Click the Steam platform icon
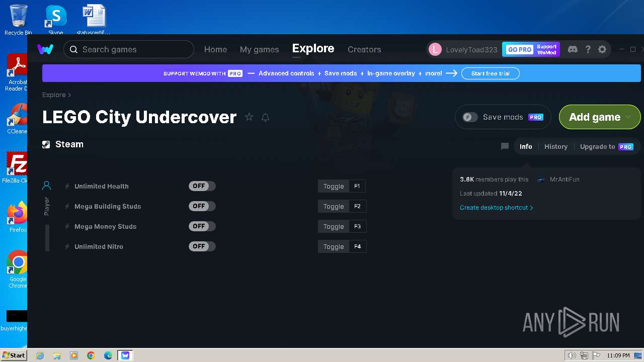644x362 pixels. (x=46, y=144)
